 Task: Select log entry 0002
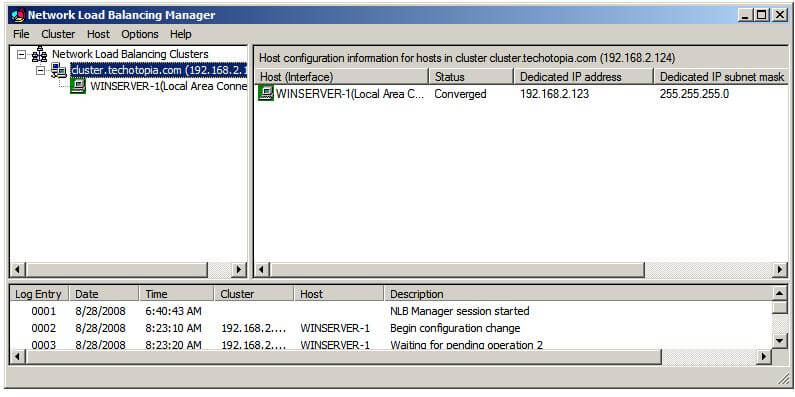coord(44,328)
